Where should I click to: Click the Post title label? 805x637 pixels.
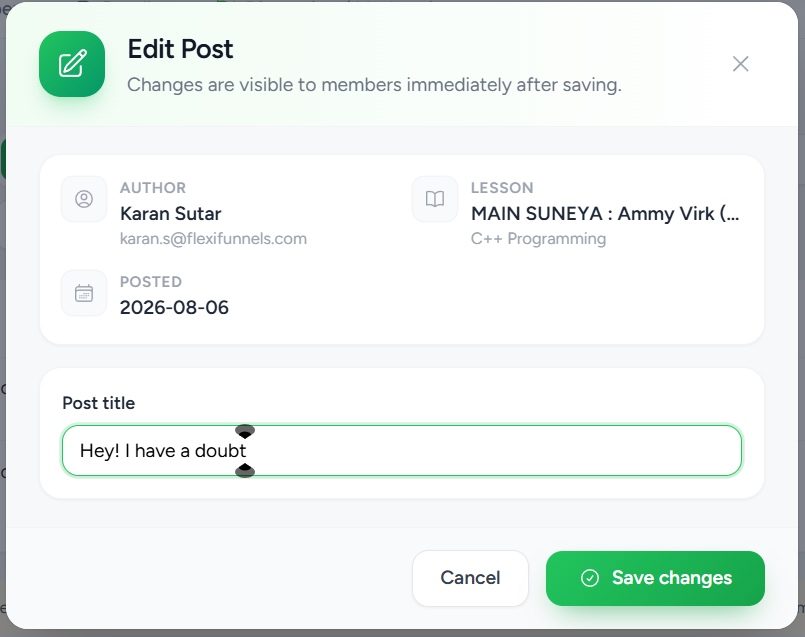pyautogui.click(x=99, y=403)
